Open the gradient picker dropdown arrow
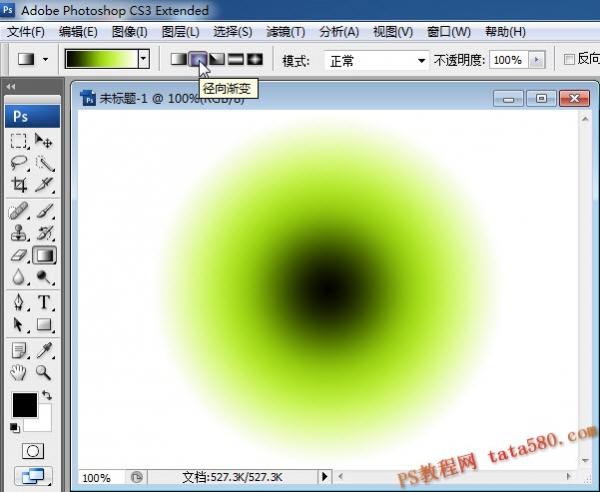 click(143, 59)
